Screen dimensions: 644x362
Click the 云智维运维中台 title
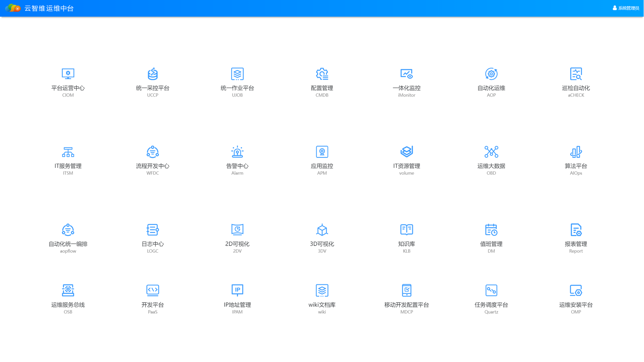point(49,8)
